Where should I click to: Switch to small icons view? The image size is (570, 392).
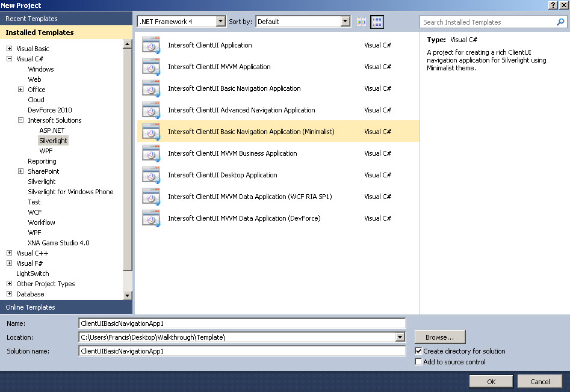[x=361, y=22]
